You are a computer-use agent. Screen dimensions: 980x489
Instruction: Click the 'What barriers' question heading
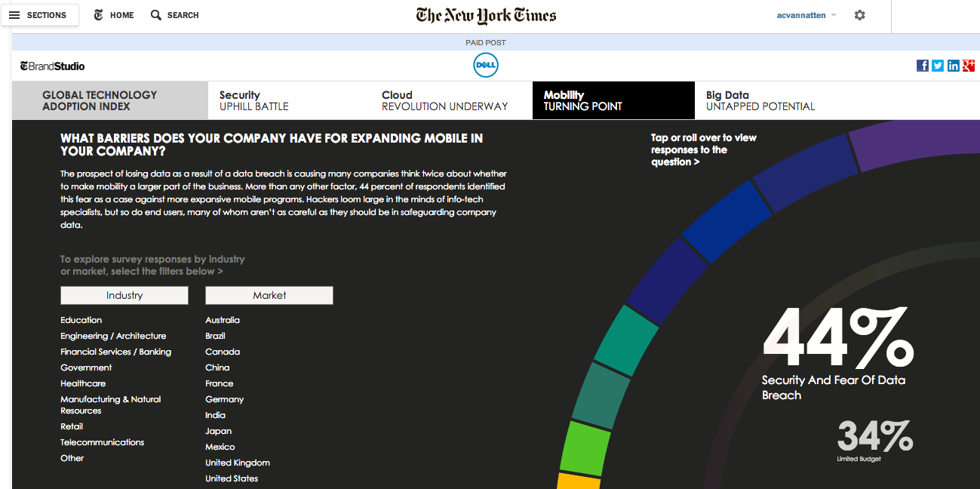(x=272, y=144)
